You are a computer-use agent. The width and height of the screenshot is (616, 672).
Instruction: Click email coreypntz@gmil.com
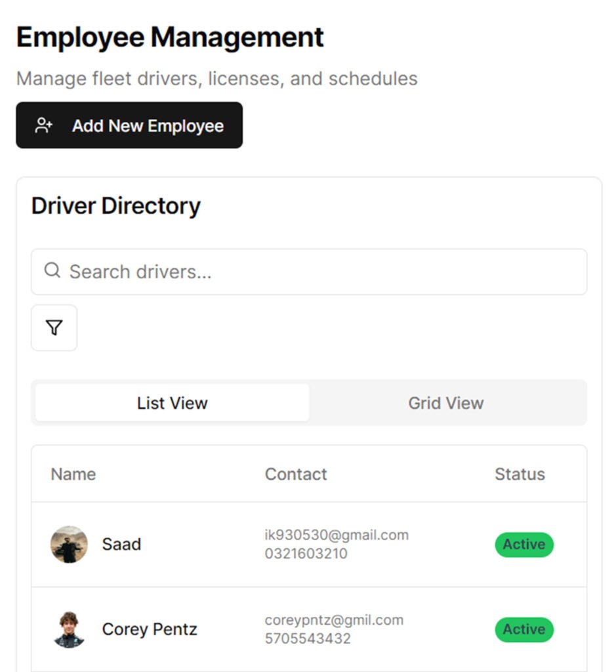point(334,619)
